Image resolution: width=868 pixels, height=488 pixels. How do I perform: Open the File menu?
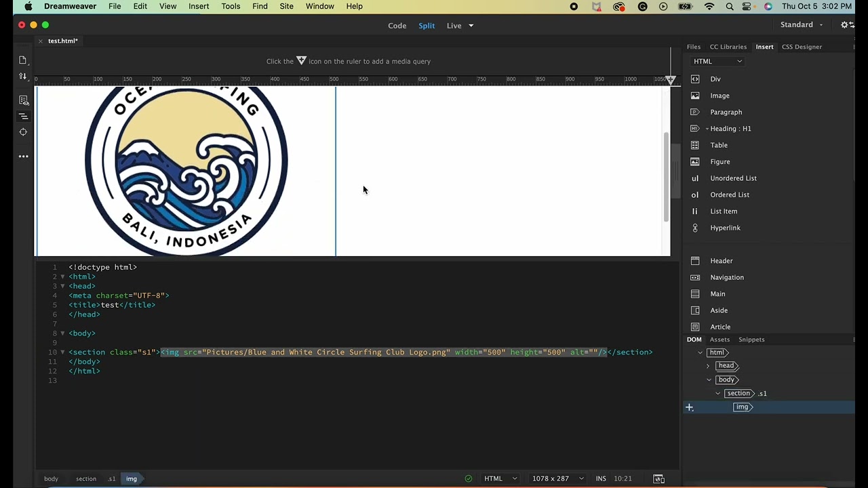click(x=115, y=6)
